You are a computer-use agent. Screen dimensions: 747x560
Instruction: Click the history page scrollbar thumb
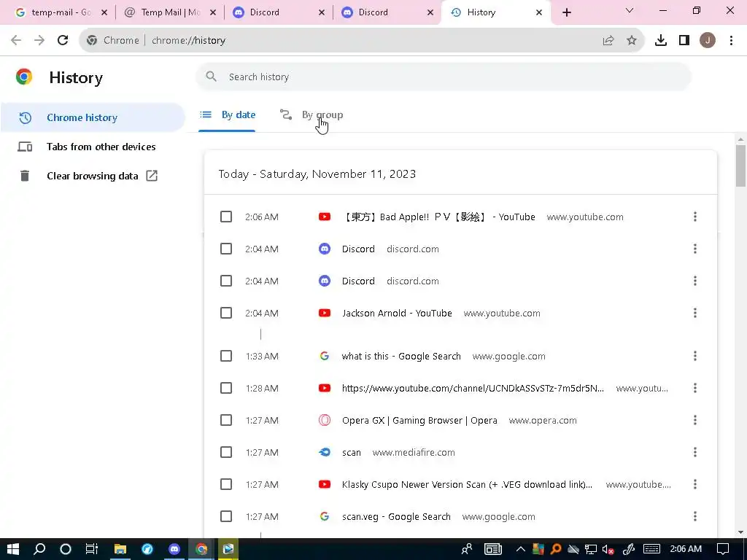(740, 166)
